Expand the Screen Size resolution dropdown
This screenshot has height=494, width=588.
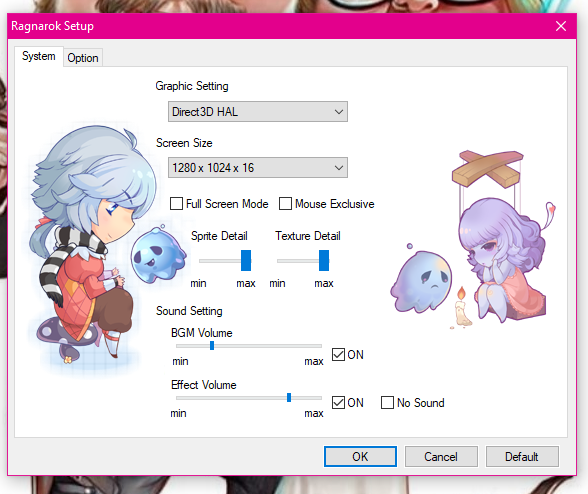click(x=258, y=167)
